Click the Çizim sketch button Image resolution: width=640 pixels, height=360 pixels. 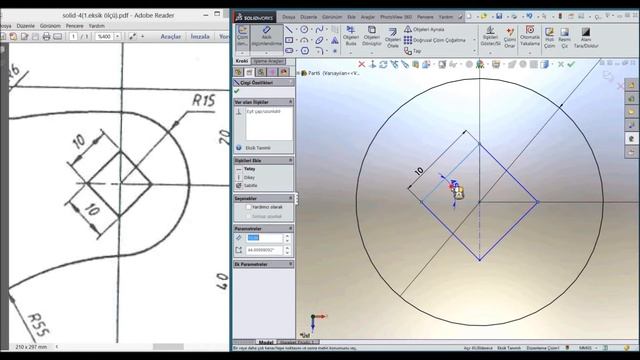242,37
